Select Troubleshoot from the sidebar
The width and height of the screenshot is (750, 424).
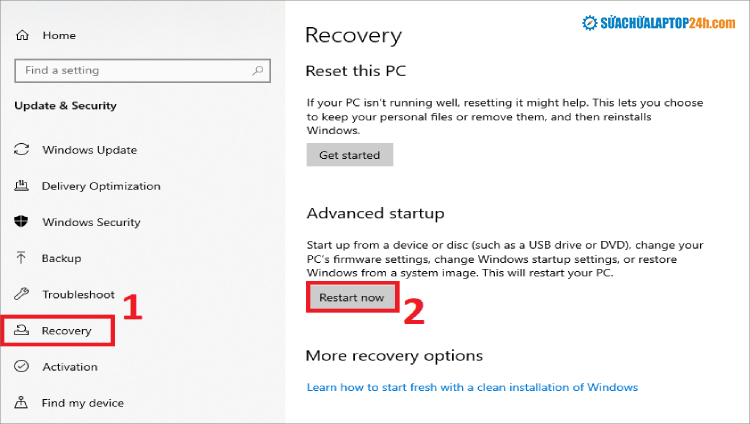point(78,294)
